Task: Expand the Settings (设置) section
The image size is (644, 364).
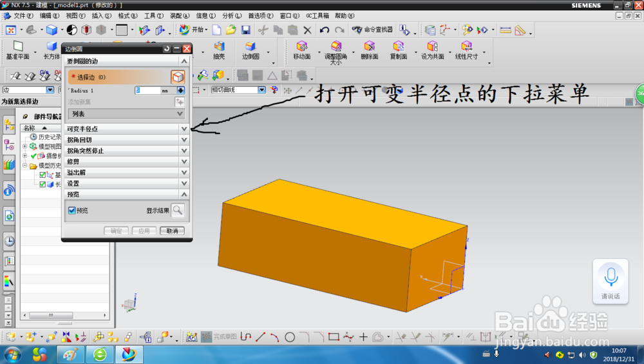Action: point(126,183)
